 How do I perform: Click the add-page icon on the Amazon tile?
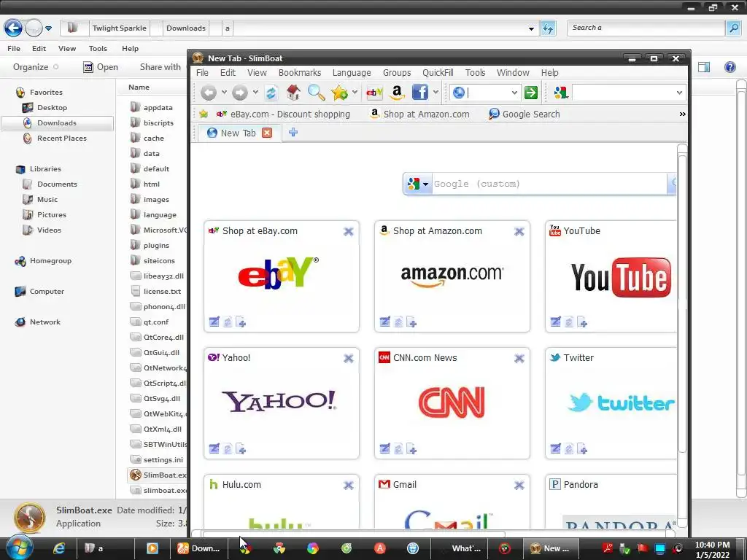411,322
